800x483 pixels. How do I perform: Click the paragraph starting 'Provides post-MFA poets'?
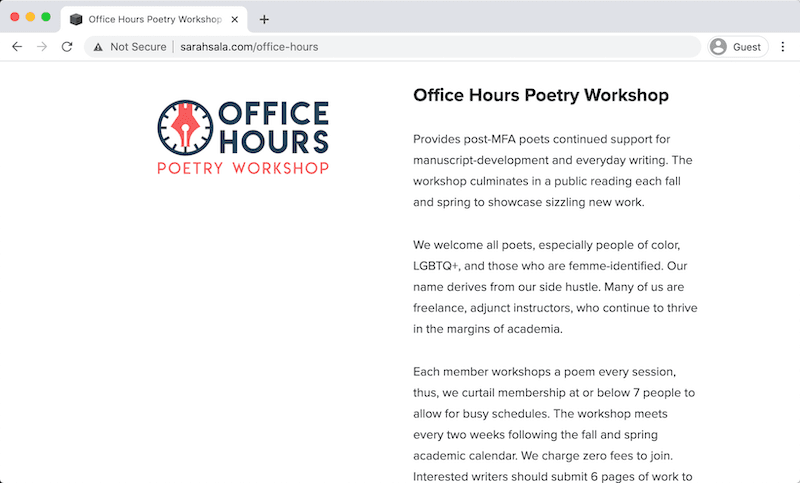[553, 171]
